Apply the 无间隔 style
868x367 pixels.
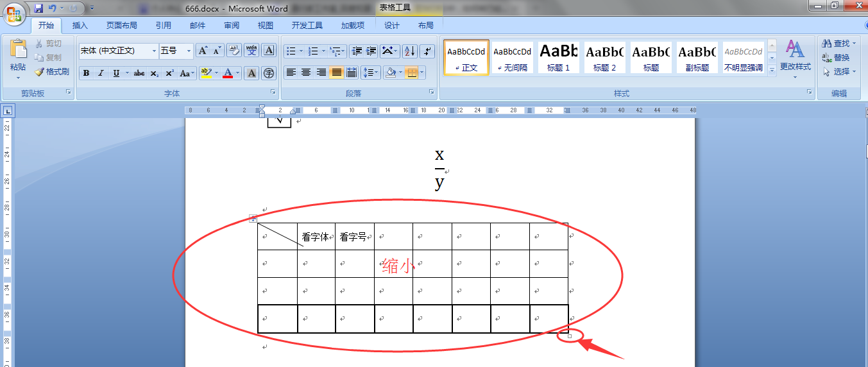click(x=512, y=57)
